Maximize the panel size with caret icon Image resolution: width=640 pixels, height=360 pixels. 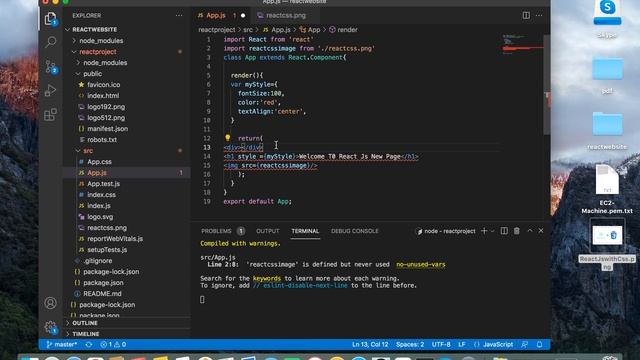(530, 231)
